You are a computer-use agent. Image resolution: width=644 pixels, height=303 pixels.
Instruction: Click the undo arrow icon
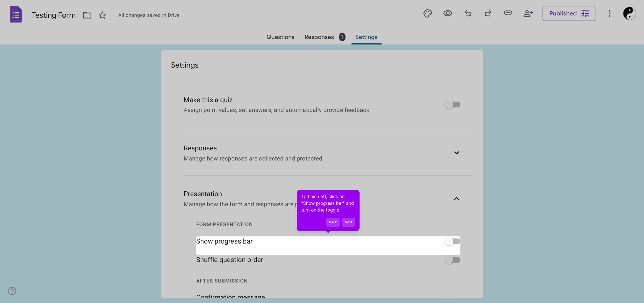tap(468, 13)
